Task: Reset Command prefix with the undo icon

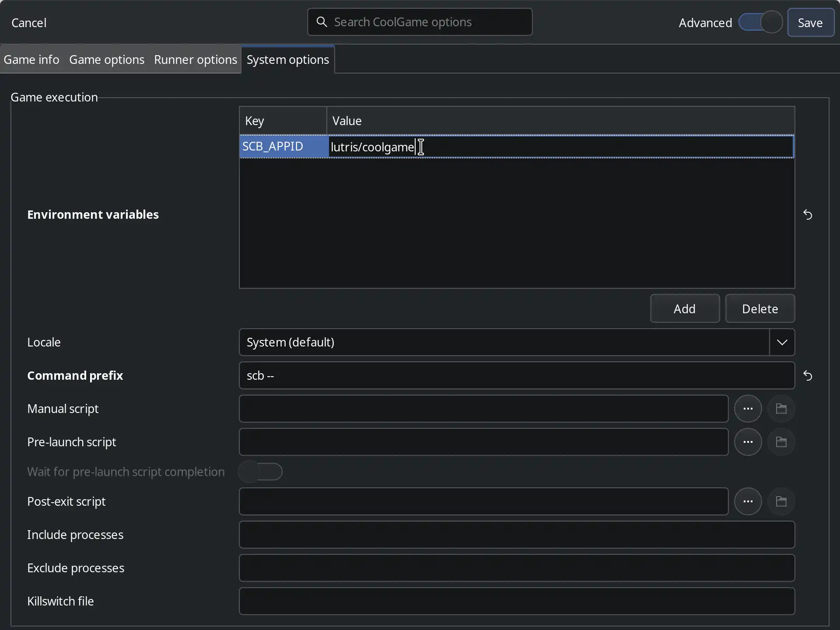Action: [x=808, y=376]
